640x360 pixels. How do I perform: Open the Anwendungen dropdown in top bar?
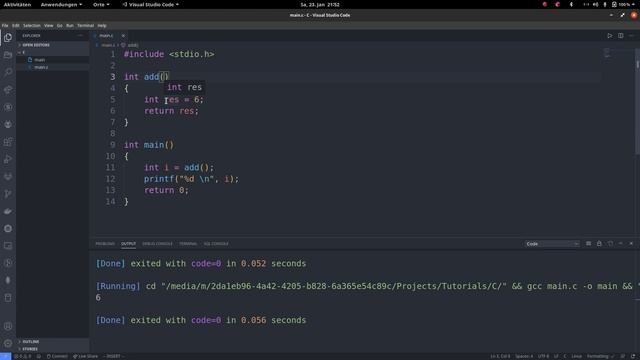(x=61, y=4)
